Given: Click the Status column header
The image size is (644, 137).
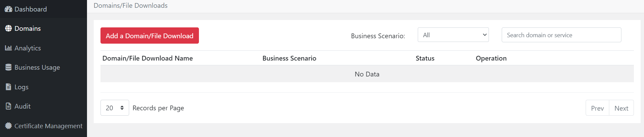Looking at the screenshot, I should pos(425,58).
